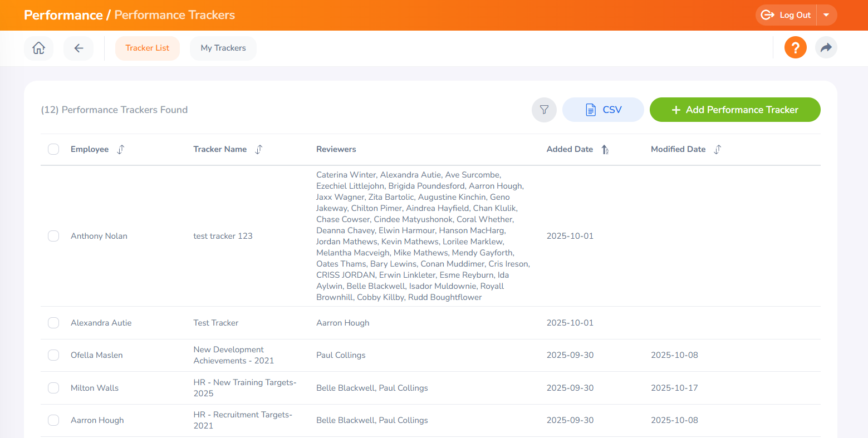
Task: Tick the checkbox for Ofella Maslen
Action: tap(53, 355)
